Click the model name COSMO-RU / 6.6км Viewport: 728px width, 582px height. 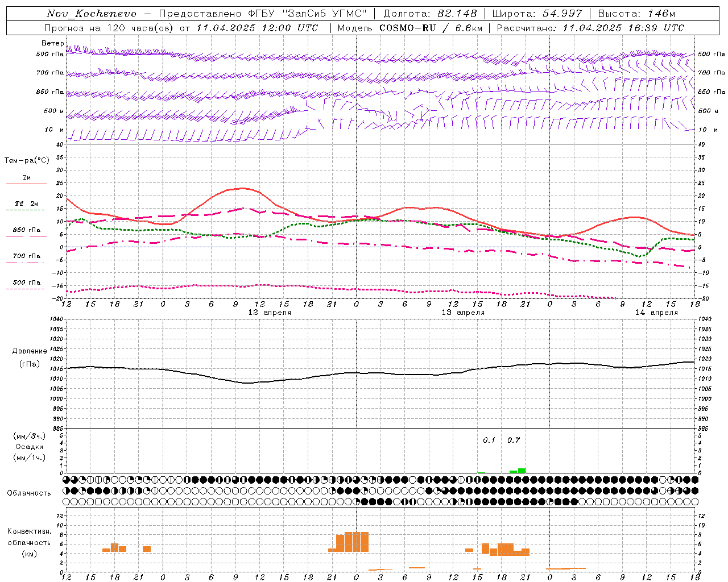431,28
